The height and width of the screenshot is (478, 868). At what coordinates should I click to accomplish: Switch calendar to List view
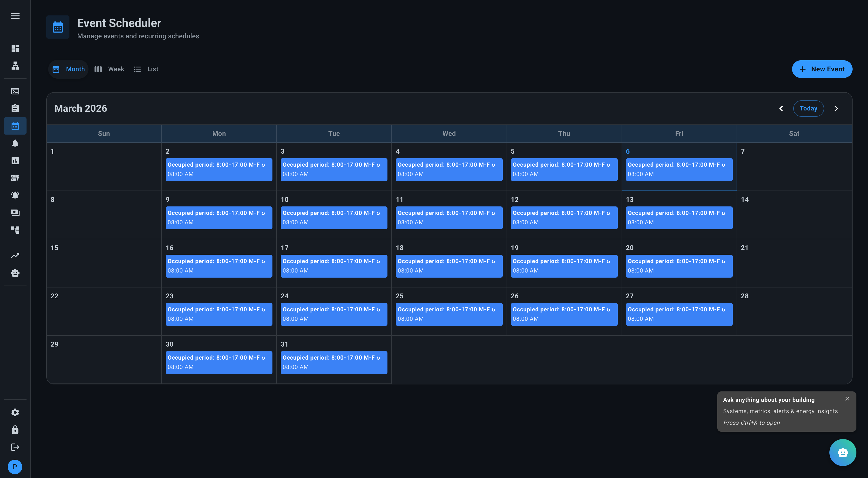[146, 69]
